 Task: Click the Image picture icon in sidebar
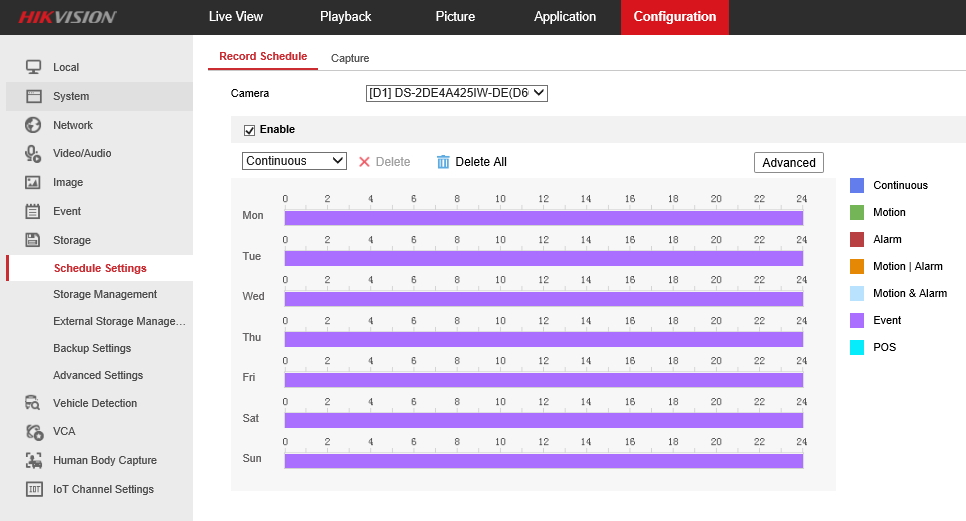tap(33, 182)
